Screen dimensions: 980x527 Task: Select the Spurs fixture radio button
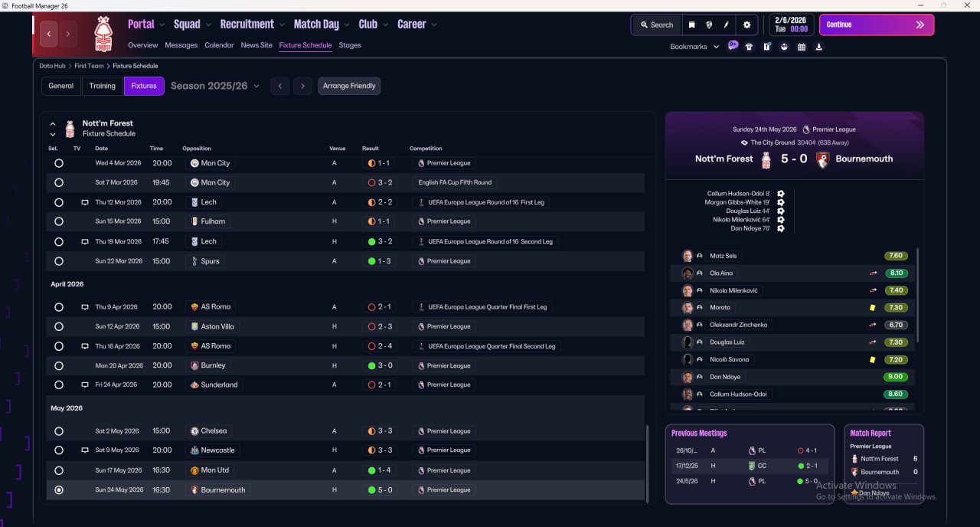click(59, 261)
